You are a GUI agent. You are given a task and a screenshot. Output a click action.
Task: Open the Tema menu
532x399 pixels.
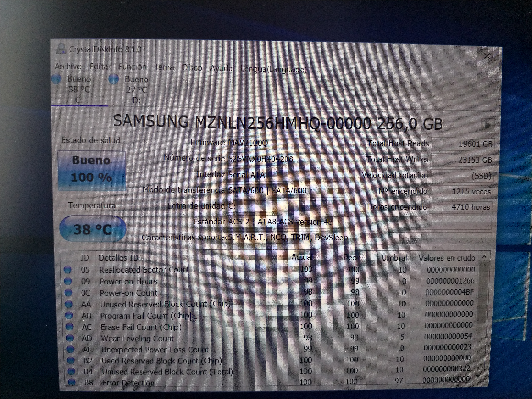(x=164, y=67)
